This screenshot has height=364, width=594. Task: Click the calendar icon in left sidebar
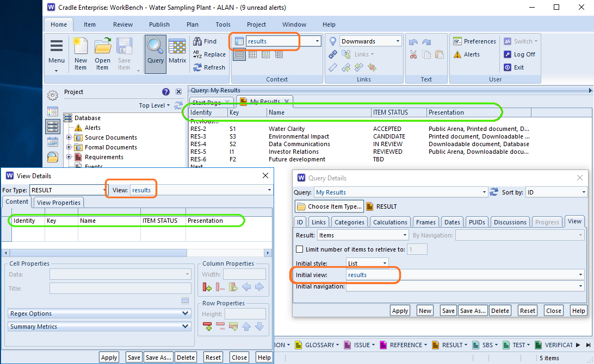tap(53, 142)
